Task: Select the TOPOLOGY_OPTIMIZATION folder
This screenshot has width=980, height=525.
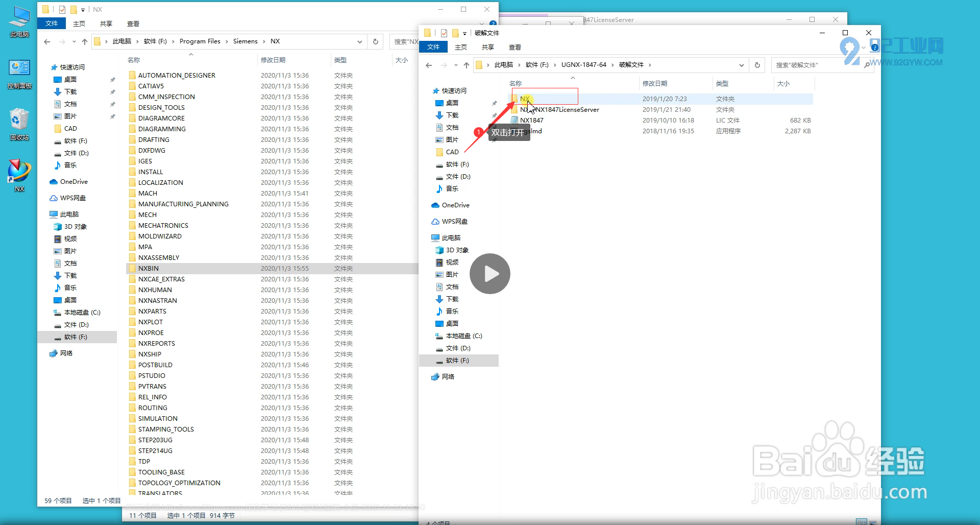Action: click(179, 483)
